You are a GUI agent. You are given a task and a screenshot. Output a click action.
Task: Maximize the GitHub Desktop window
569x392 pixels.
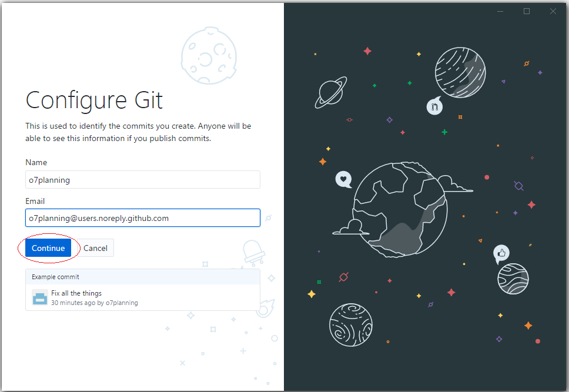[x=527, y=11]
